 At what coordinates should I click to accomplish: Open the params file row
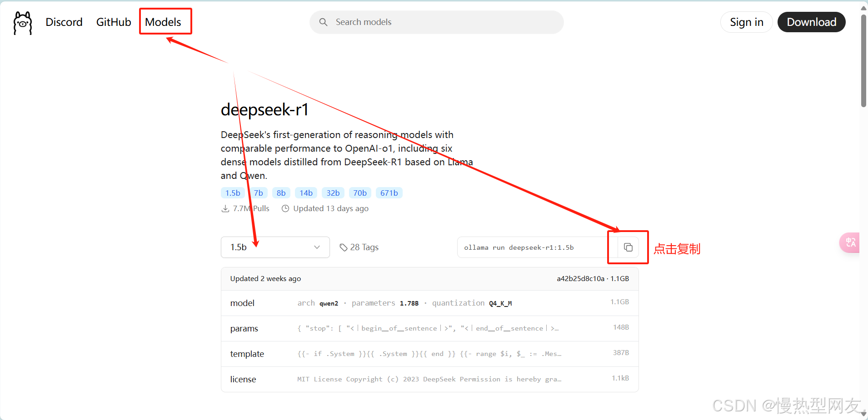429,328
